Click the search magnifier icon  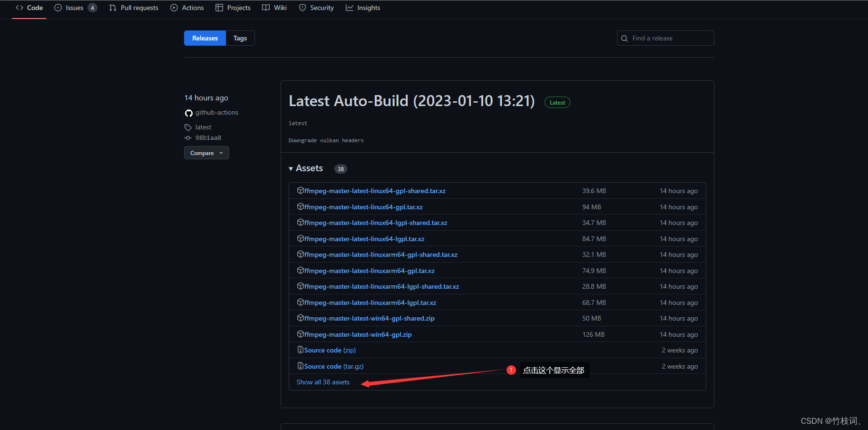[x=624, y=39]
